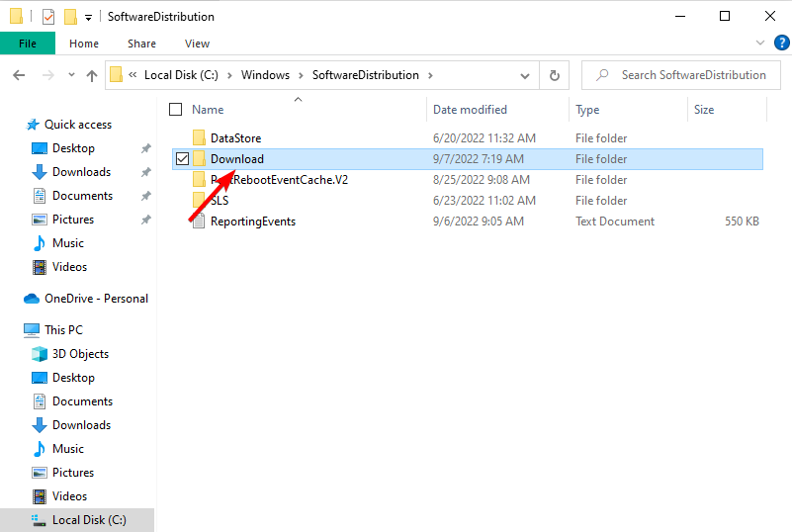Open Customize Quick Access Toolbar dropdown
Screen dimensions: 792x532
click(x=88, y=18)
